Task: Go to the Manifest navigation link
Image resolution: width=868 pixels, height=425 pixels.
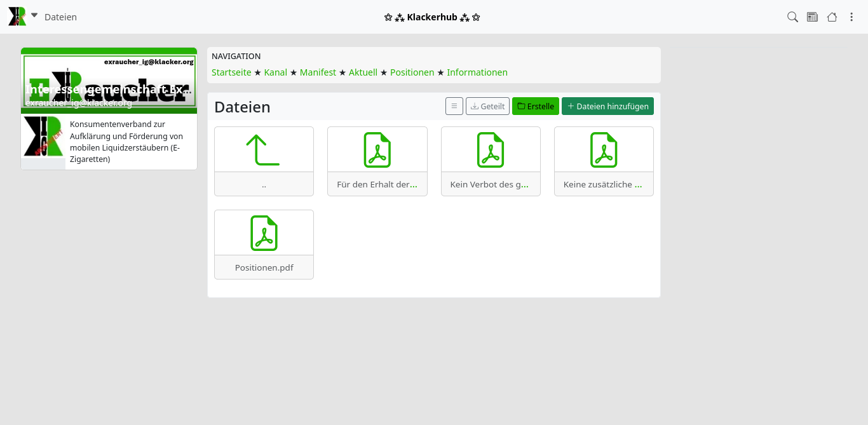Action: (x=318, y=72)
